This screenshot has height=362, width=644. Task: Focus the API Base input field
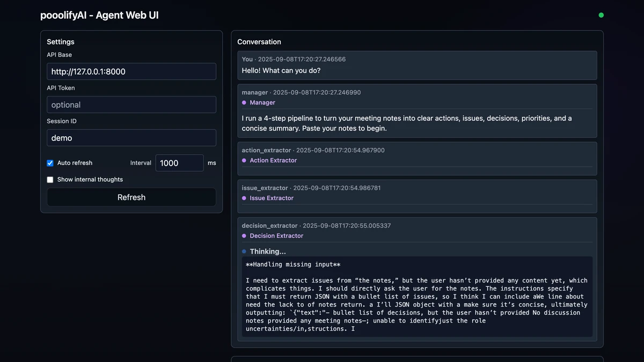(131, 71)
